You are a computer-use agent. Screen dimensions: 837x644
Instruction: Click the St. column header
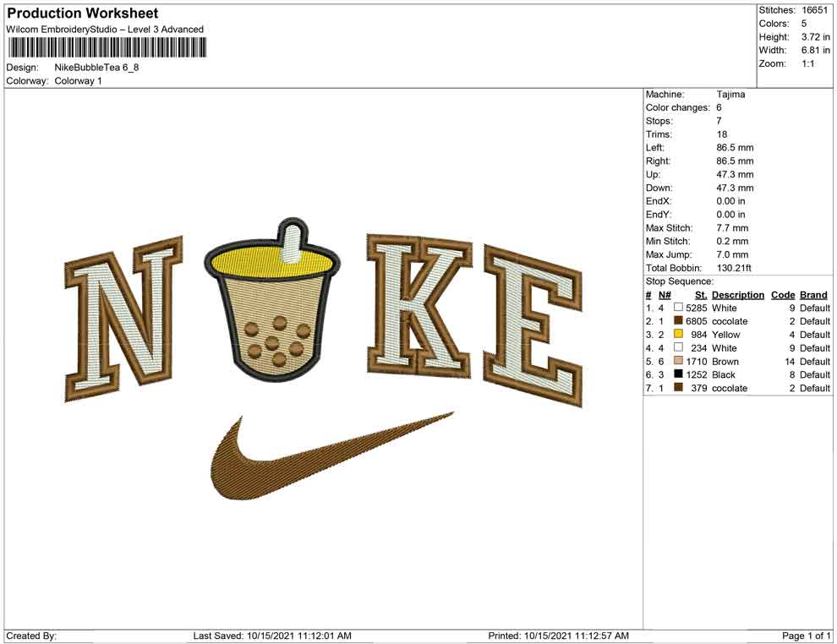tap(700, 295)
